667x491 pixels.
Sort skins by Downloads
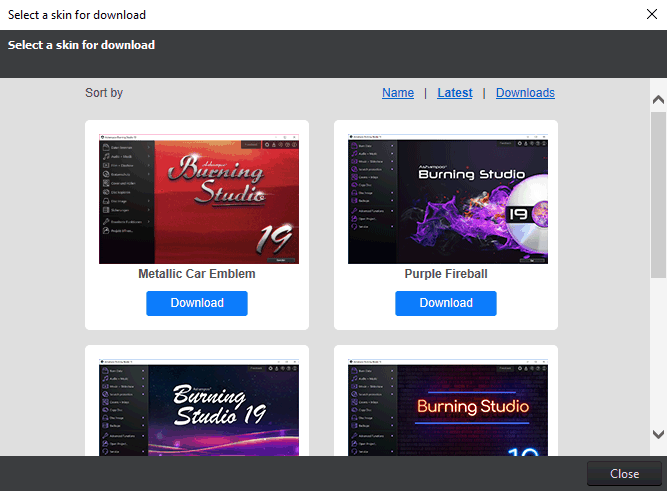tap(525, 93)
